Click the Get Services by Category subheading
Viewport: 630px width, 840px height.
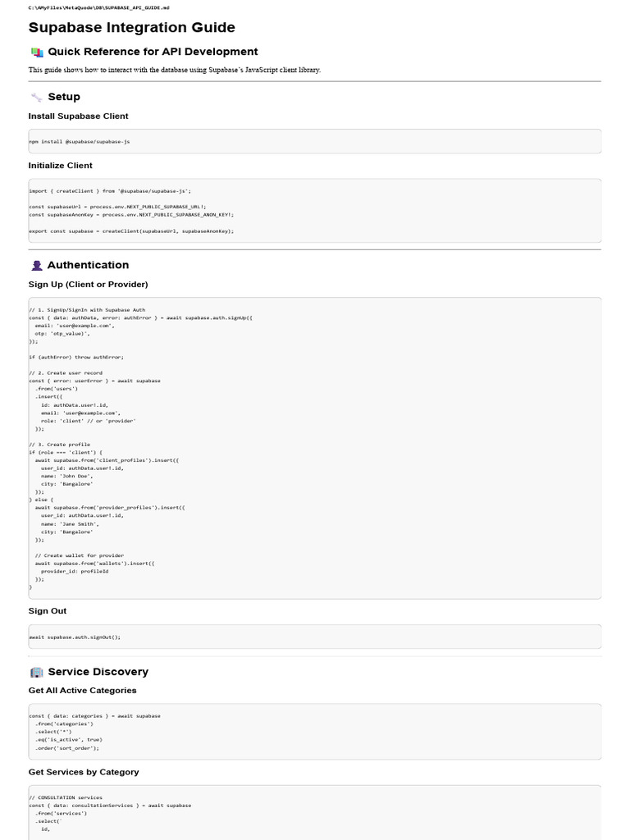click(84, 772)
